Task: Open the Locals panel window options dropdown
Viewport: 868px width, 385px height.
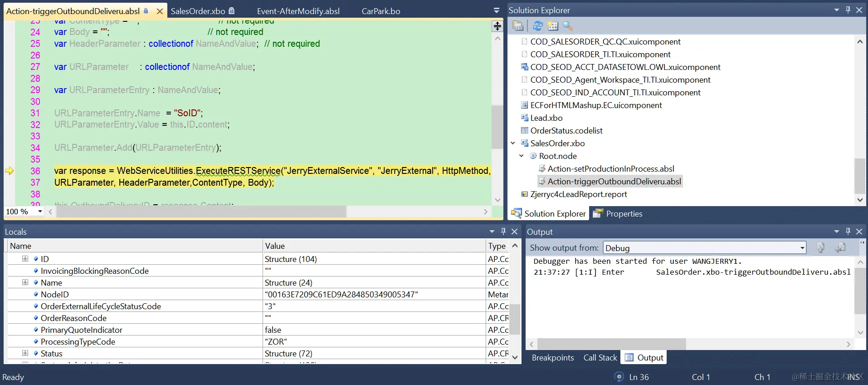Action: click(x=492, y=231)
